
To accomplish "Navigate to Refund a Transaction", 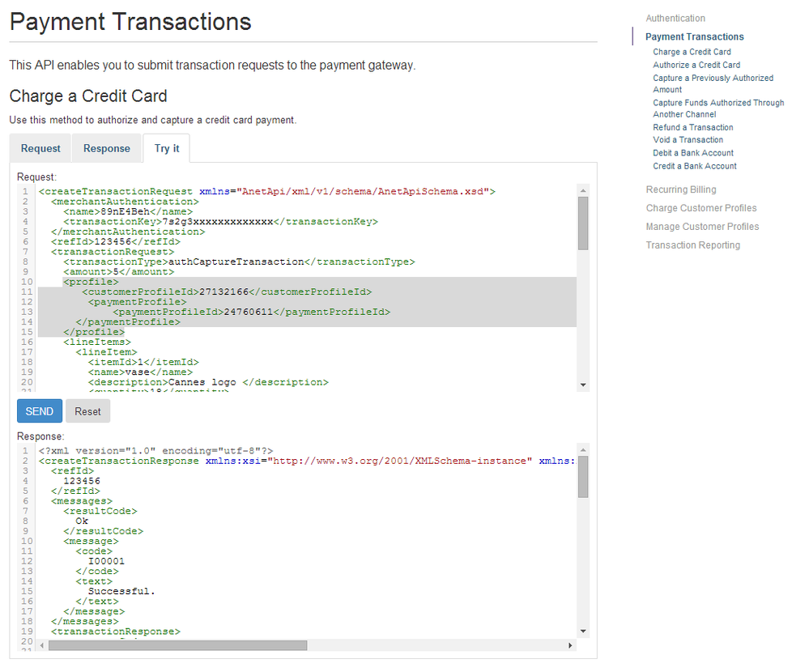I will pyautogui.click(x=693, y=127).
